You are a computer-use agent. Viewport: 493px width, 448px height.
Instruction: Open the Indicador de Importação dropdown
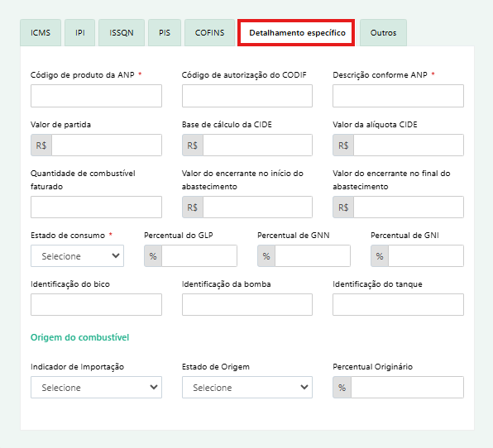tap(96, 388)
